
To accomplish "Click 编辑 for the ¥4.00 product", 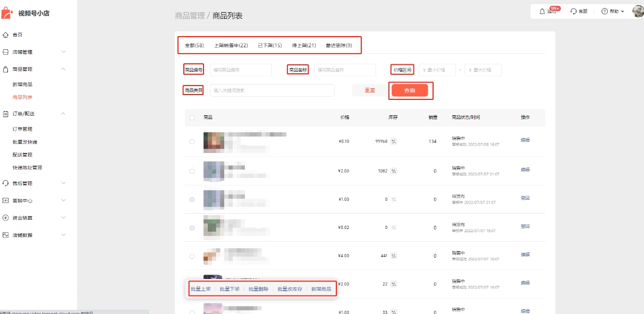I will (x=525, y=254).
